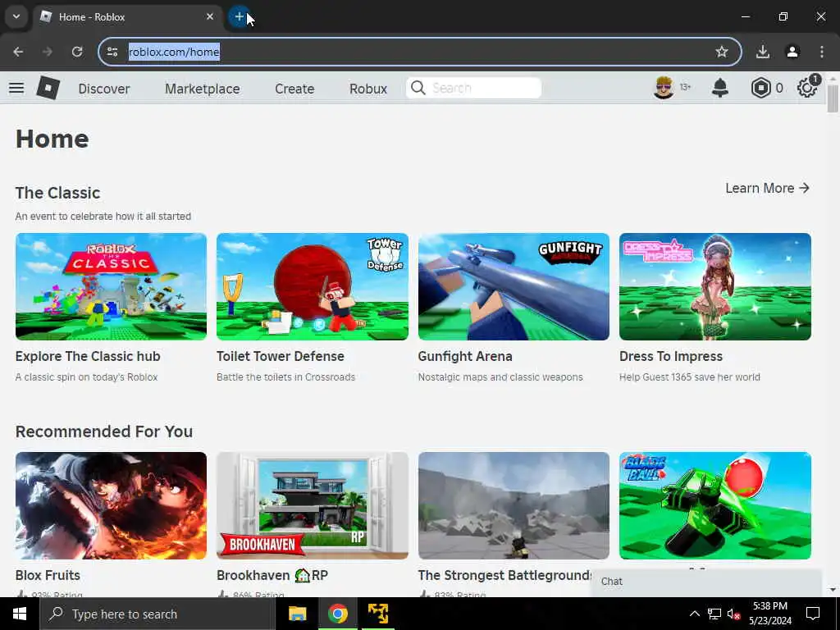Open The Strongest Battlegrounds title link

click(504, 575)
